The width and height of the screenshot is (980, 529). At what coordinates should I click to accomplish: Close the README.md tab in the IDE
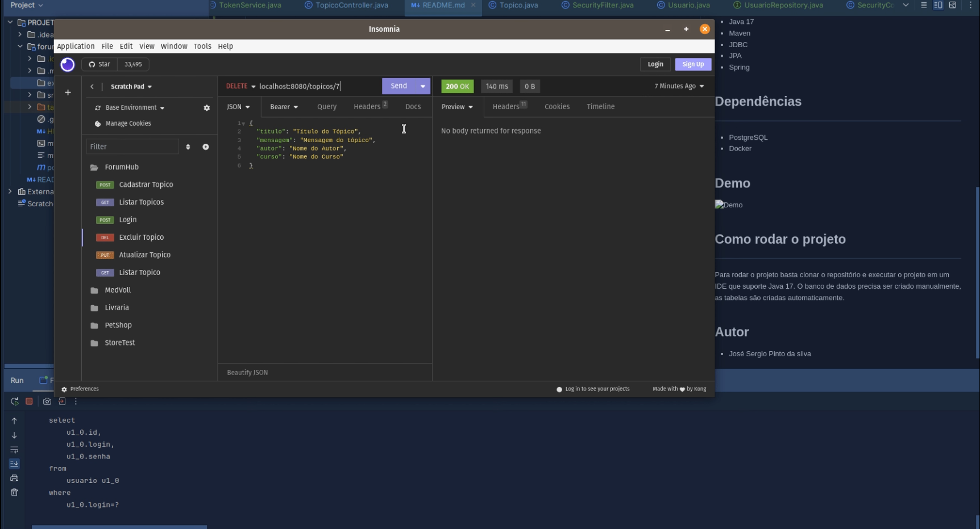[x=473, y=5]
